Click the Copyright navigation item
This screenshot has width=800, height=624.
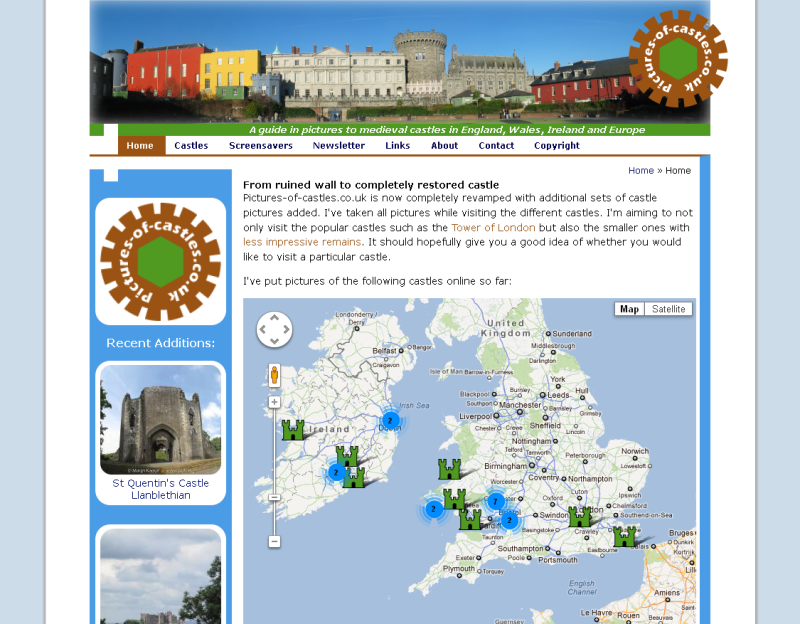556,146
